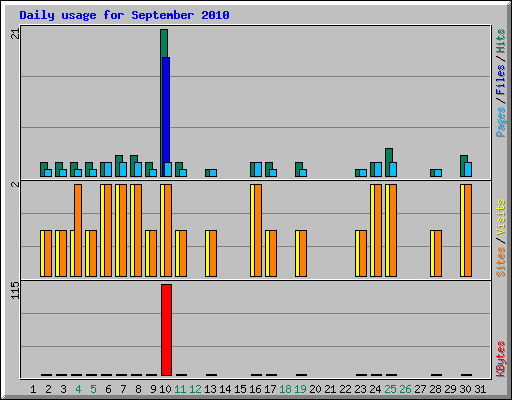The image size is (512, 400).
Task: Click green weekend day label "19"
Action: 300,389
